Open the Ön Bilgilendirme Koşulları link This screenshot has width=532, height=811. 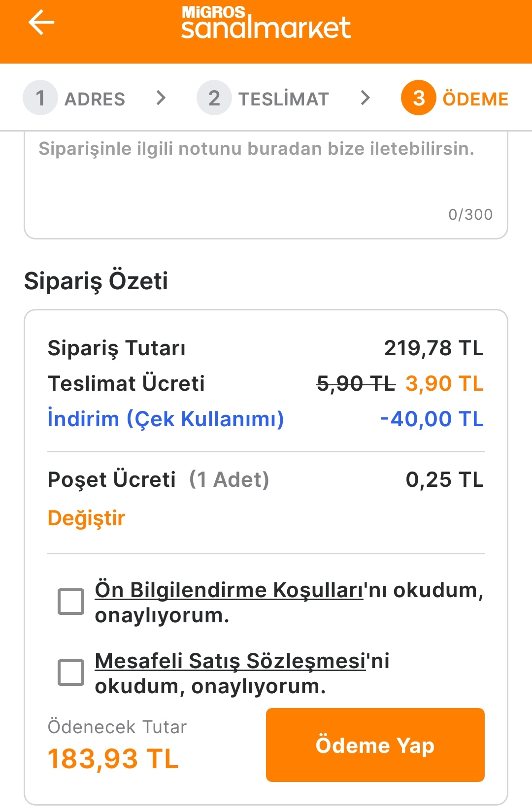(229, 590)
